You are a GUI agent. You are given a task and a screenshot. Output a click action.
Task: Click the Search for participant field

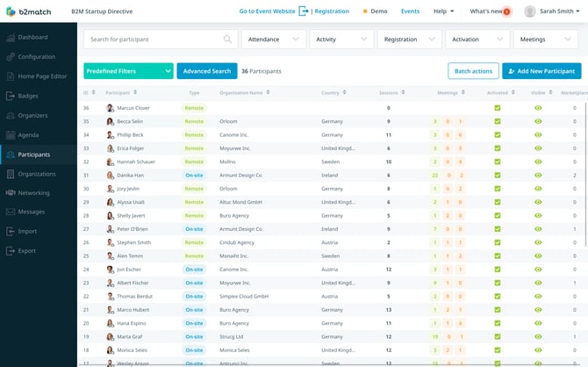154,40
